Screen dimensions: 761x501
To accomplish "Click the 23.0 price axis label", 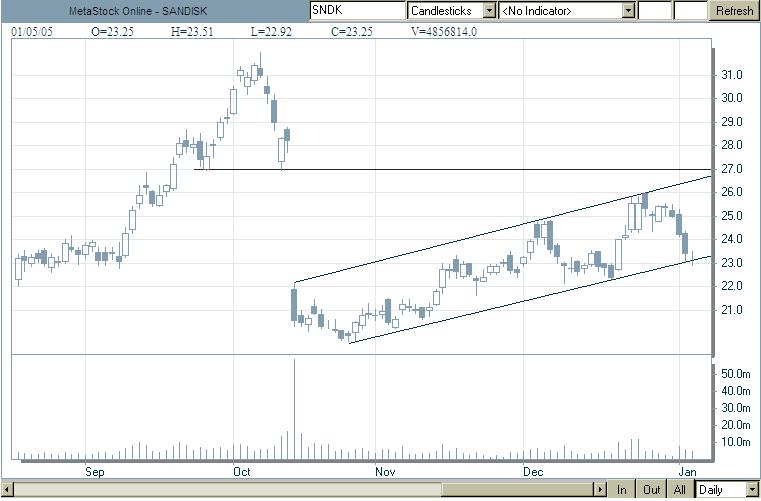I will 732,263.
